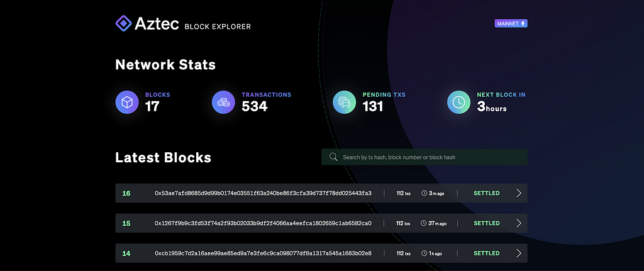Select block number 16
This screenshot has width=644, height=271.
[x=126, y=193]
